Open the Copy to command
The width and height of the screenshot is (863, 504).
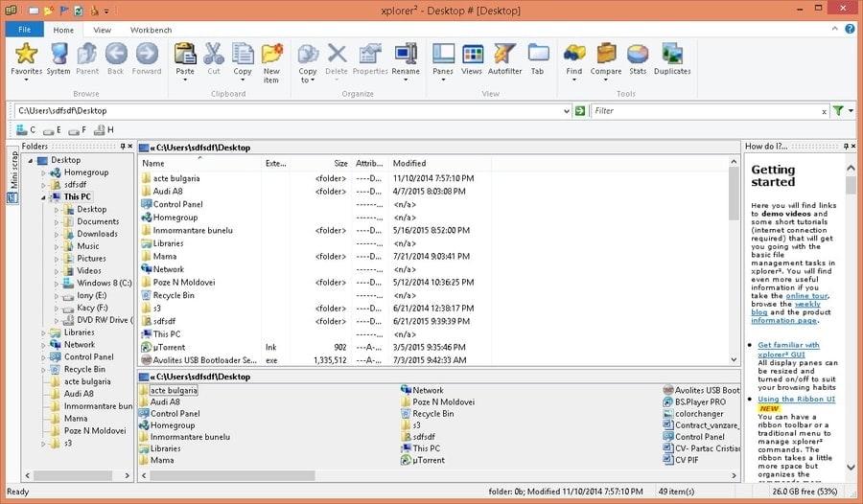pos(308,62)
